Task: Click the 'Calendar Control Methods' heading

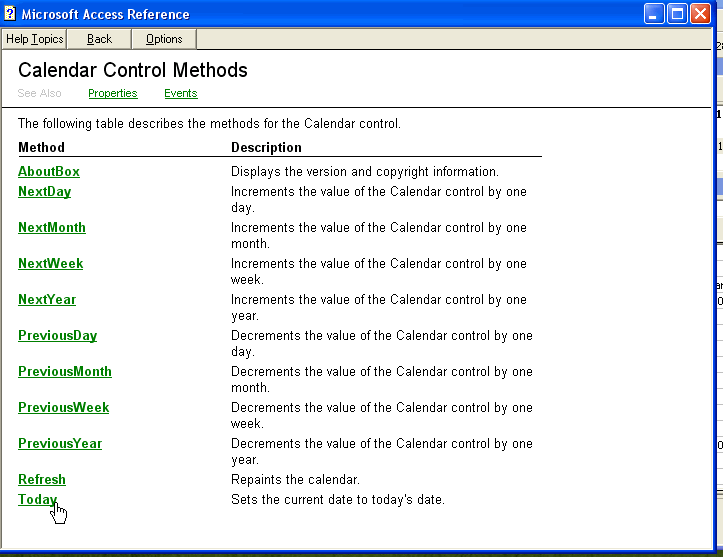Action: (133, 70)
